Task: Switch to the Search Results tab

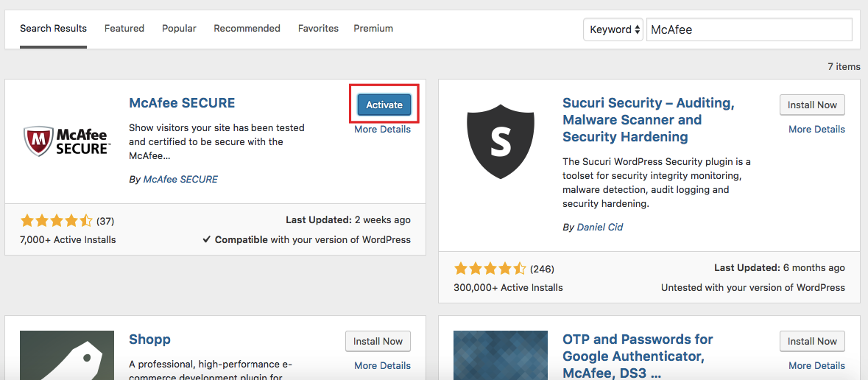Action: tap(53, 28)
